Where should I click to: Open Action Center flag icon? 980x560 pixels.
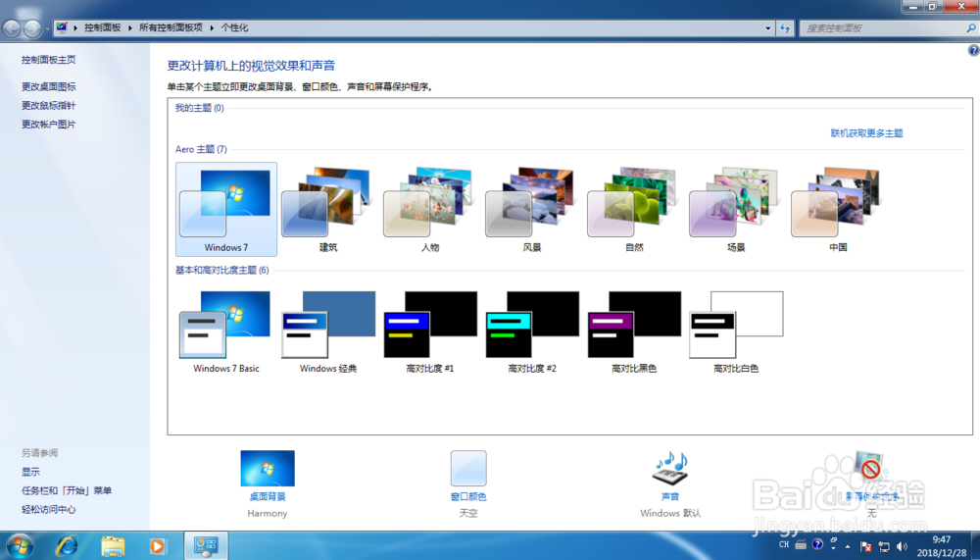[865, 546]
